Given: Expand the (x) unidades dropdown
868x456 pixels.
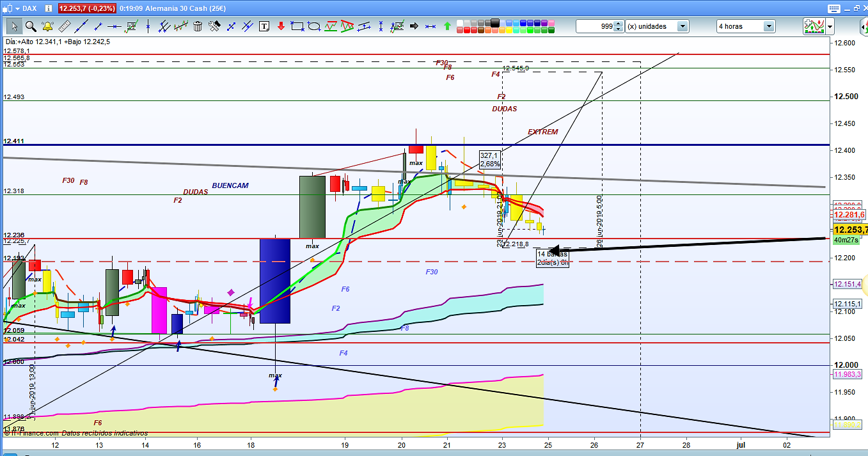Looking at the screenshot, I should pos(683,26).
